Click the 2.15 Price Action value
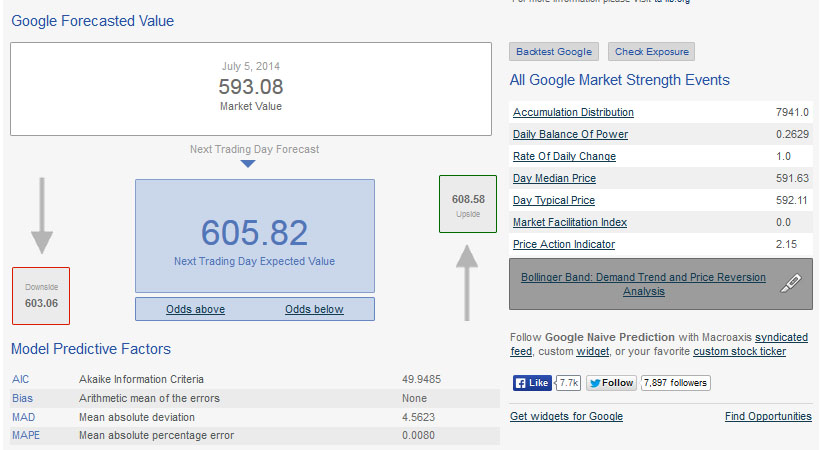Image resolution: width=826 pixels, height=450 pixels. [x=786, y=244]
